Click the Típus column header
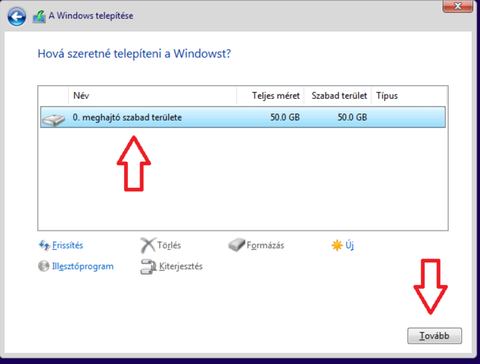The height and width of the screenshot is (364, 480). [x=409, y=96]
